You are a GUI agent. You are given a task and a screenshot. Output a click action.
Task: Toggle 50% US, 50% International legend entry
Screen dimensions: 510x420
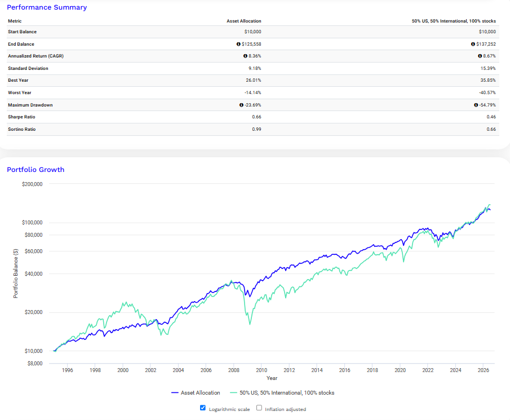point(282,393)
